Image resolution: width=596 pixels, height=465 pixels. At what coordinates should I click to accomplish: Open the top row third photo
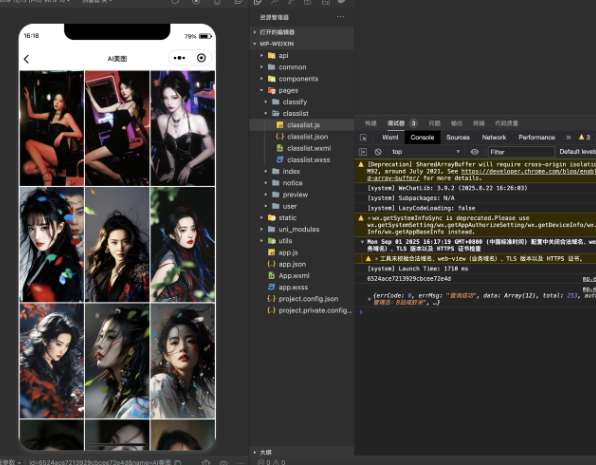click(x=182, y=128)
